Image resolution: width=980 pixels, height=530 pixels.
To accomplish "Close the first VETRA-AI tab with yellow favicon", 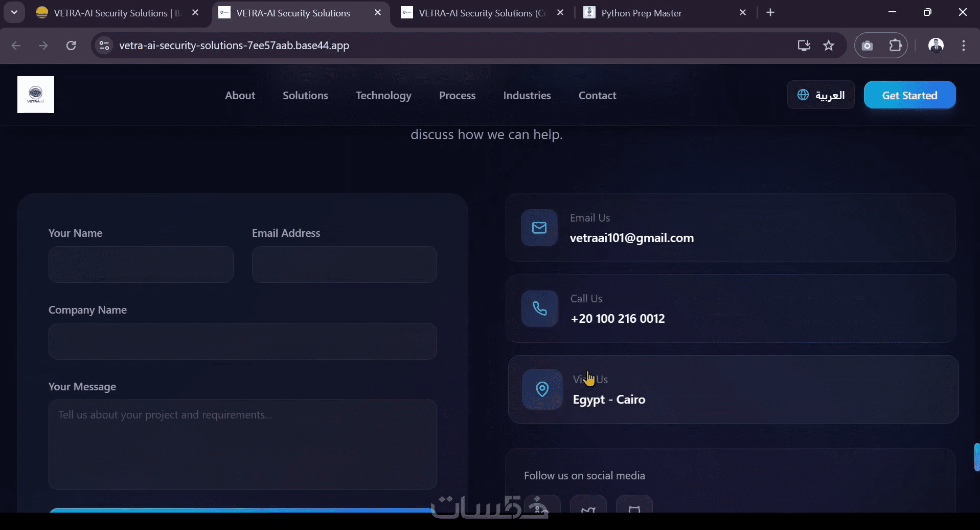I will coord(195,12).
